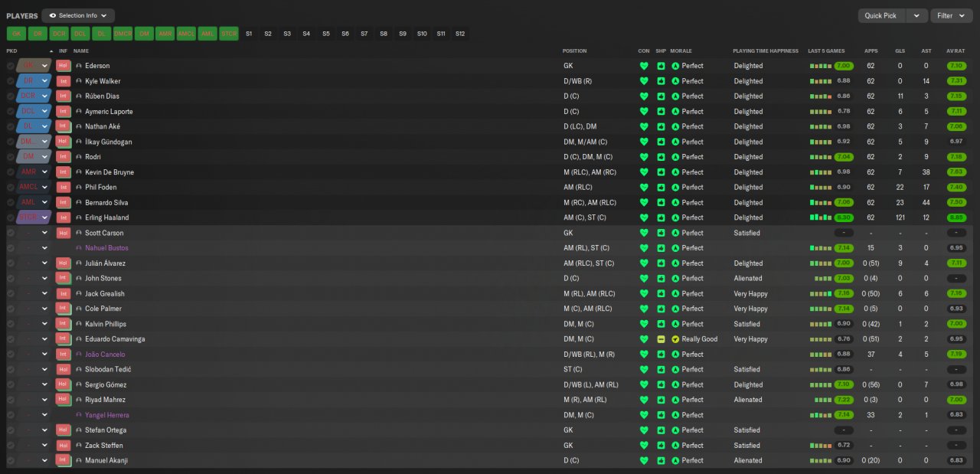
Task: Toggle the selection checkmark for Kalvin Phillips
Action: [11, 324]
